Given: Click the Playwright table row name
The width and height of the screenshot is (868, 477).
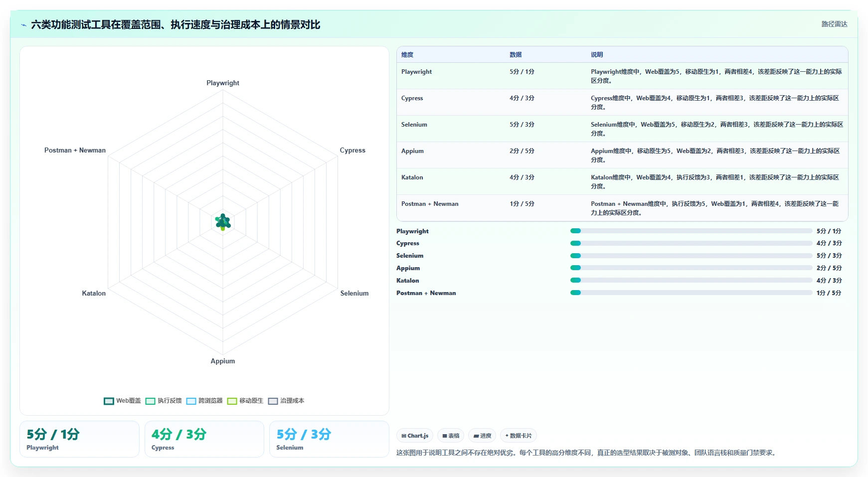Looking at the screenshot, I should click(x=416, y=72).
